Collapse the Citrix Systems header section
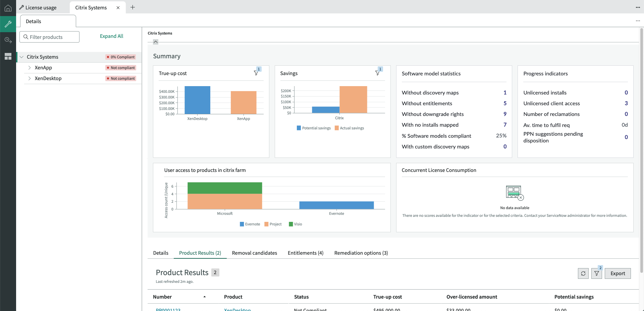The image size is (644, 311). coord(156,42)
